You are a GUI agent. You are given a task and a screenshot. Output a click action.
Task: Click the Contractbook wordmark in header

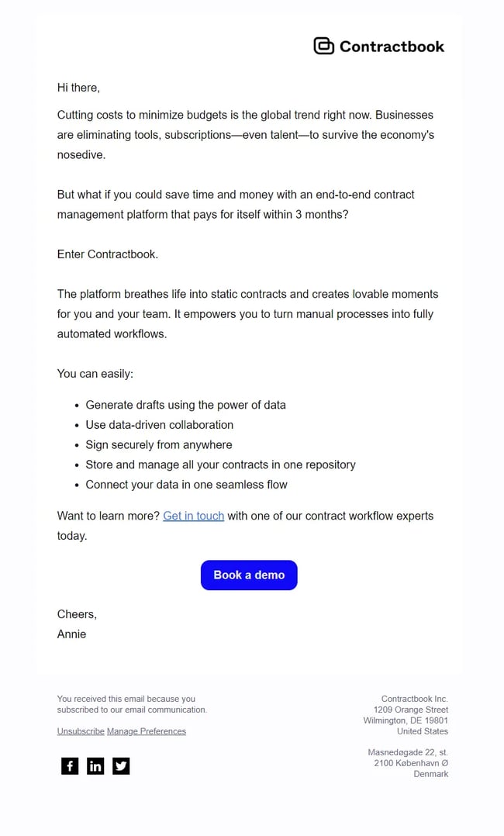(392, 47)
